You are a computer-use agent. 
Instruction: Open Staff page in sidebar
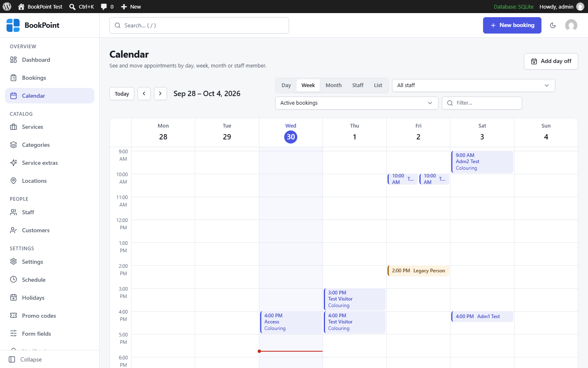[49, 212]
